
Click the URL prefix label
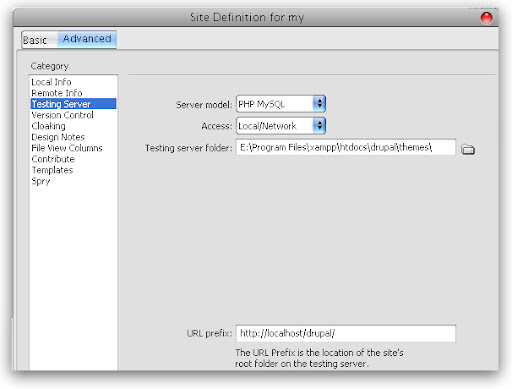(209, 334)
